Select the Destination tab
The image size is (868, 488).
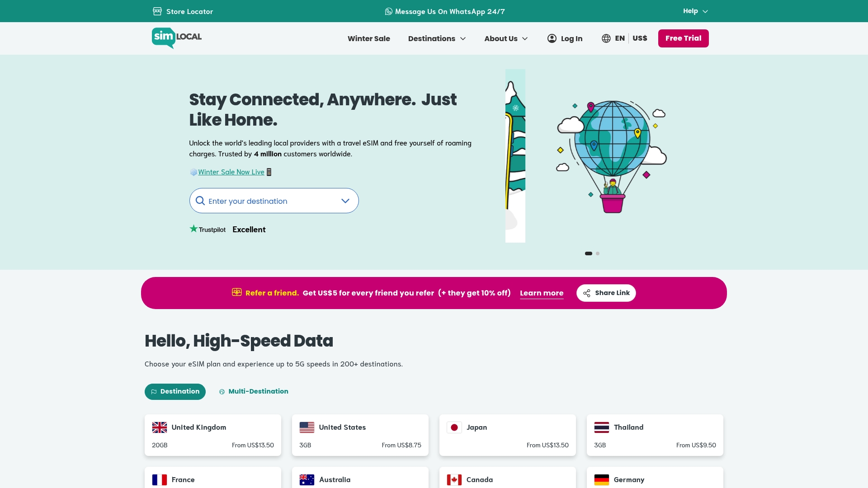175,391
